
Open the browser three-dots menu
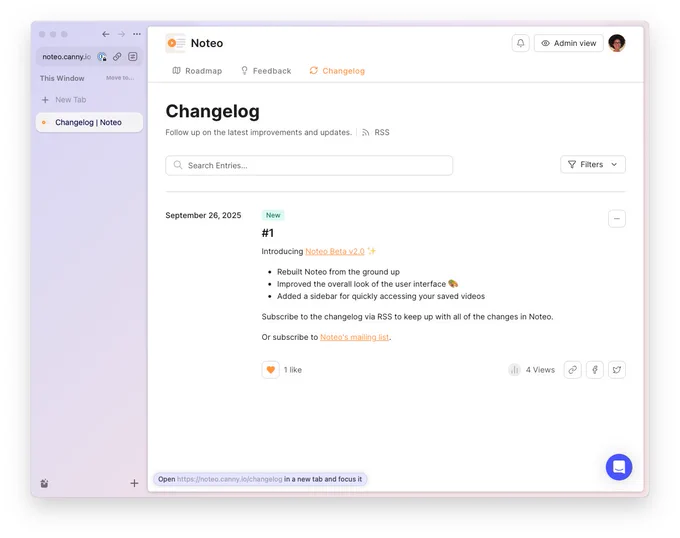point(137,34)
